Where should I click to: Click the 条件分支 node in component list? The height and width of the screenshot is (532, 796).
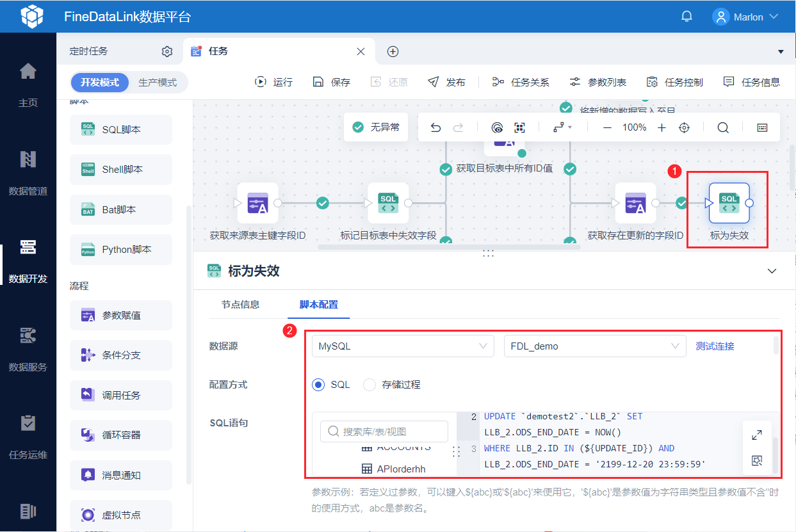point(121,355)
